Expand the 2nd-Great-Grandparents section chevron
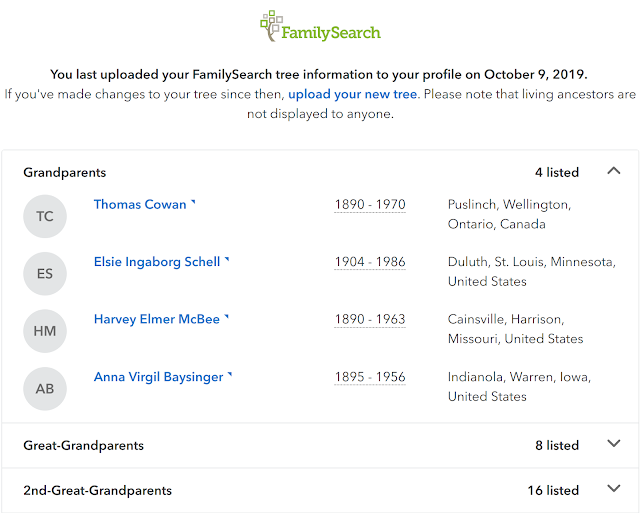 [614, 488]
